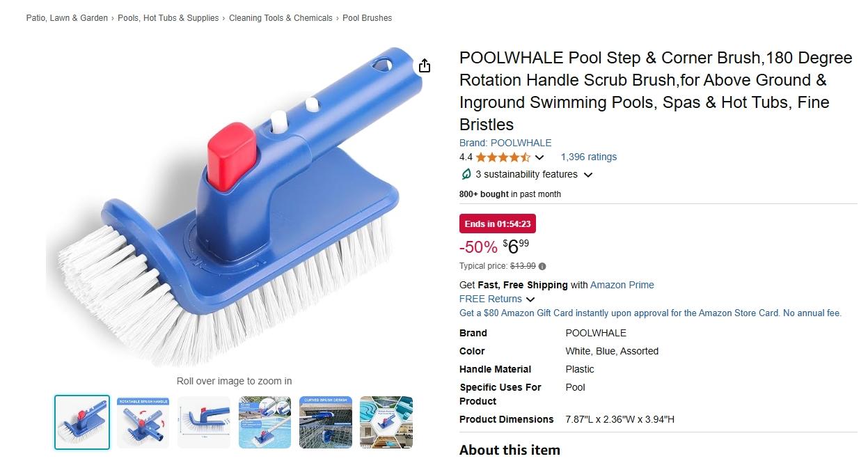Viewport: 868px width, 461px height.
Task: Select the rotatable brush handle thumbnail
Action: 143,423
